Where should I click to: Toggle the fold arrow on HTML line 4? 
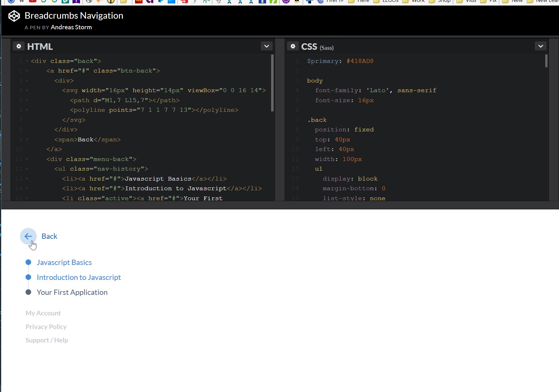coord(27,91)
